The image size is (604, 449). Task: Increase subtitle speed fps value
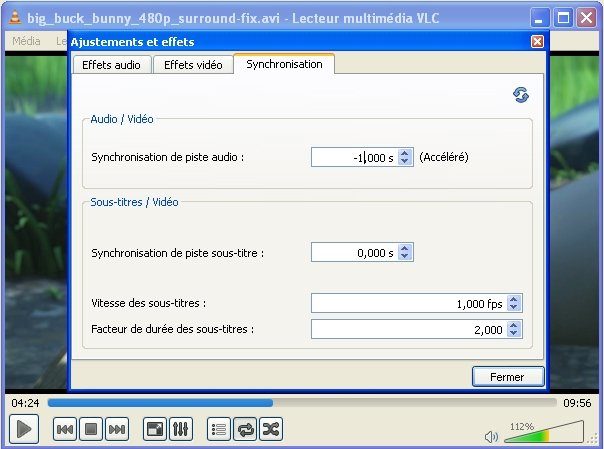[x=513, y=299]
